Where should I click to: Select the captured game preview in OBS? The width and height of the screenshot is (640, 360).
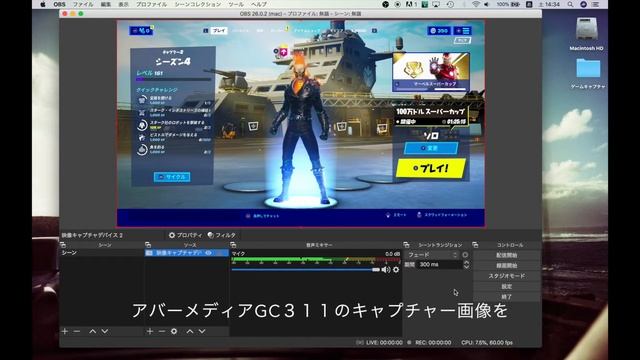click(301, 124)
